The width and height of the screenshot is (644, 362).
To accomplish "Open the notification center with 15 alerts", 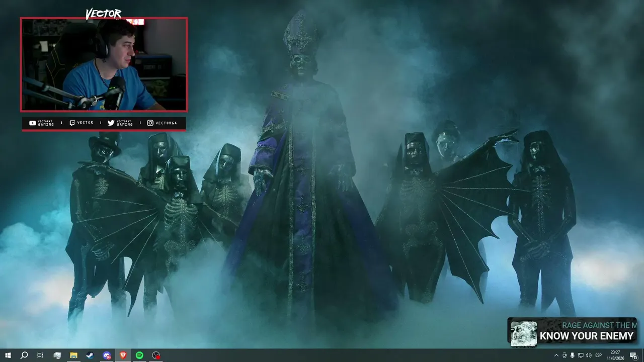I will (x=633, y=355).
